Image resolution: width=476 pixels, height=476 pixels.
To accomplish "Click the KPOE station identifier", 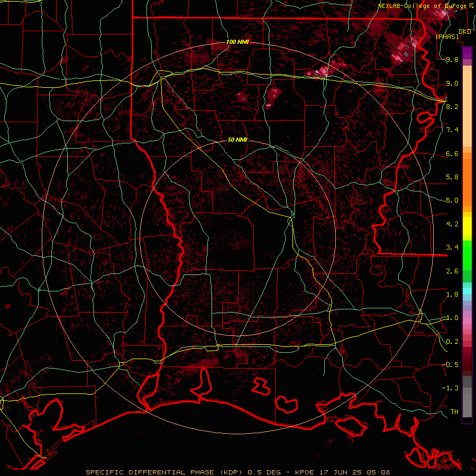I will click(x=305, y=472).
